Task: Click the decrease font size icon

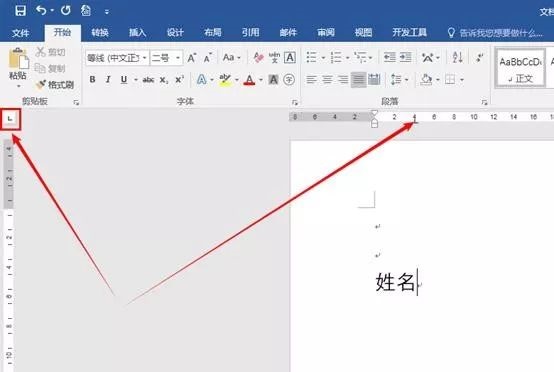Action: click(208, 57)
